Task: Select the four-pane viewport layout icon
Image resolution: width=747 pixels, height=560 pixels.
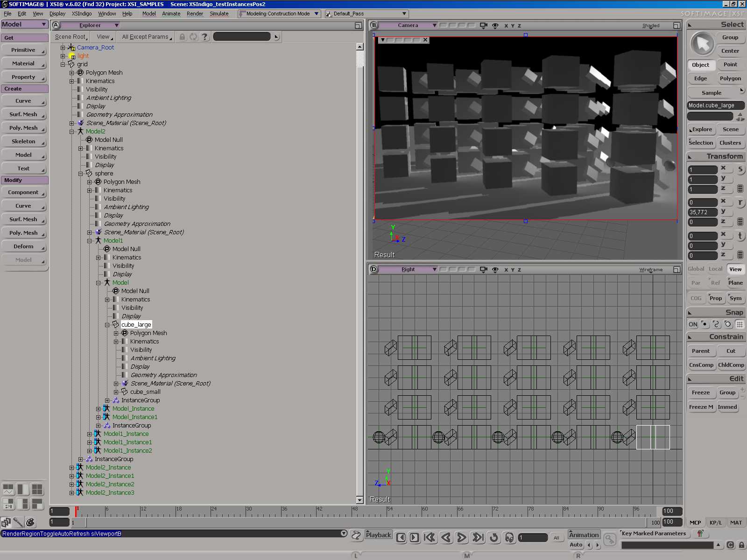Action: (37, 489)
